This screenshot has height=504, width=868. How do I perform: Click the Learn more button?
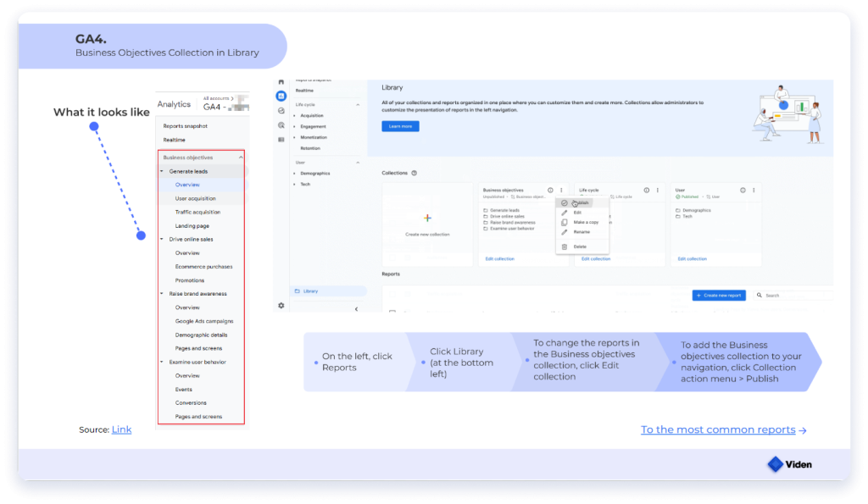point(400,126)
